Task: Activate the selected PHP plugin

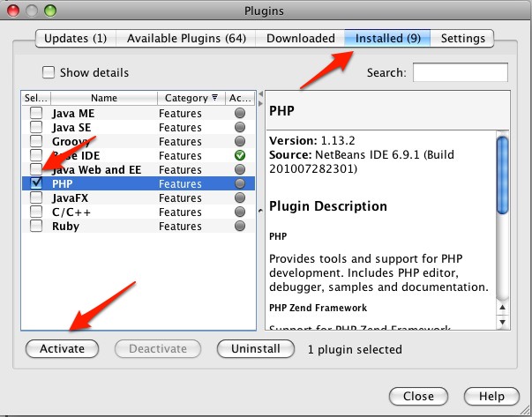Action: tap(62, 348)
